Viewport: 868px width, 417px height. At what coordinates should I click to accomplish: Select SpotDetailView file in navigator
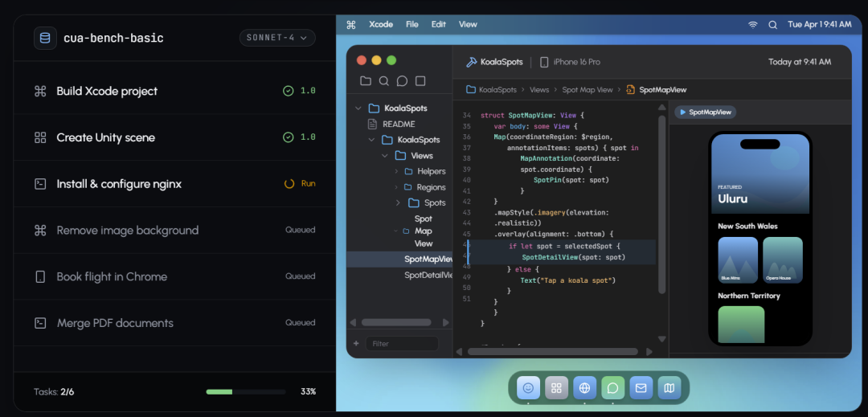click(399, 275)
